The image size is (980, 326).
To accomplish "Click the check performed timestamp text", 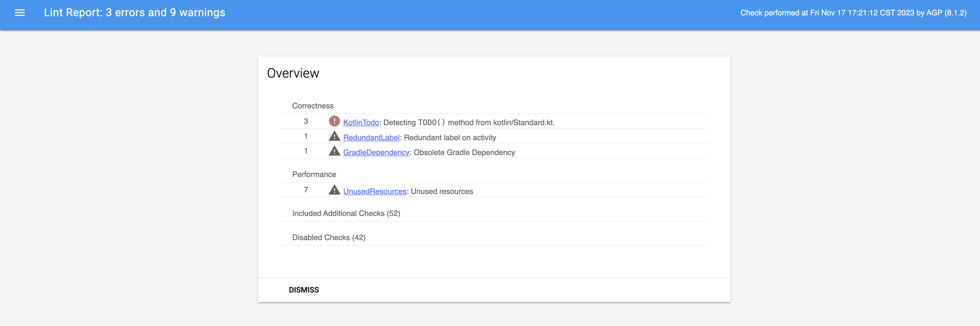I will click(x=853, y=13).
